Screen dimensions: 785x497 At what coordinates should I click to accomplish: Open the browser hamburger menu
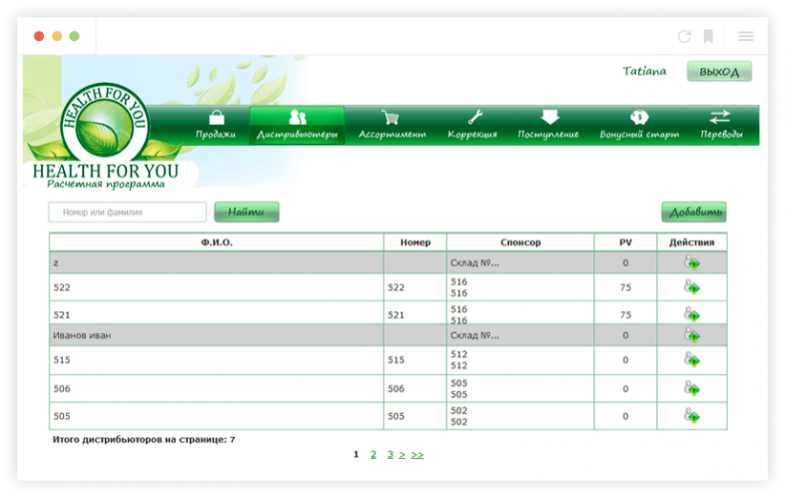[x=746, y=36]
